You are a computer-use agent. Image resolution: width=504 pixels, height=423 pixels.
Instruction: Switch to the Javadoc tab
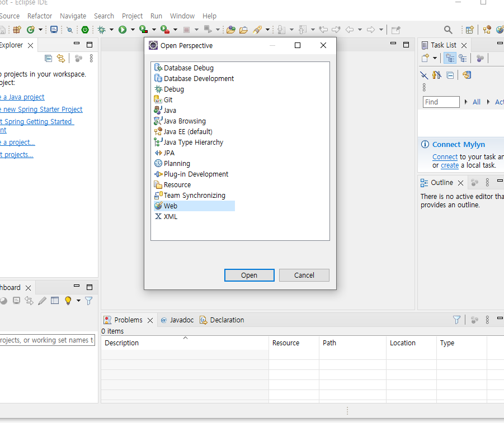177,320
